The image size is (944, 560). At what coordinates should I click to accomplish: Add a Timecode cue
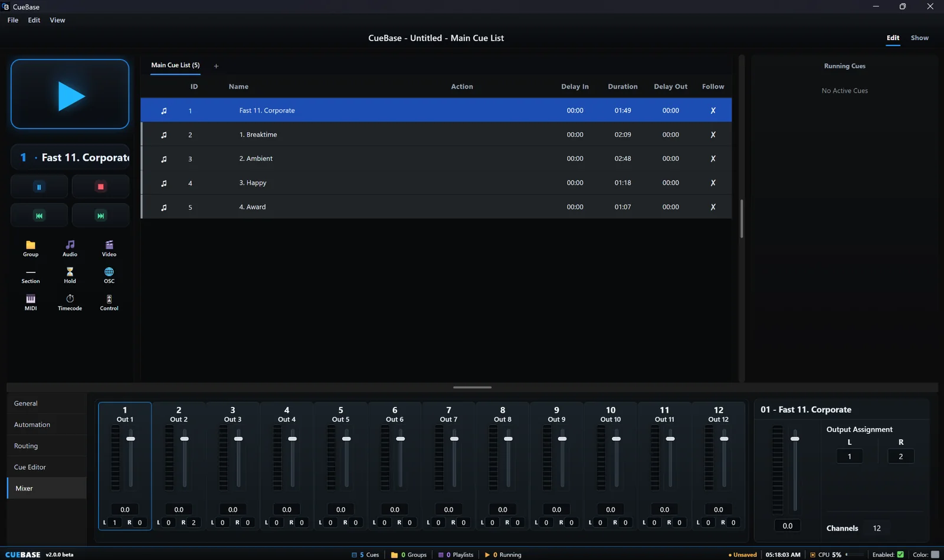pos(70,302)
